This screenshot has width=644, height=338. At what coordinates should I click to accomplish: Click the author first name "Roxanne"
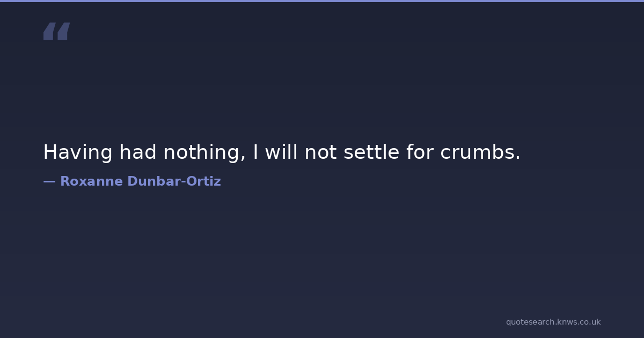tap(91, 181)
